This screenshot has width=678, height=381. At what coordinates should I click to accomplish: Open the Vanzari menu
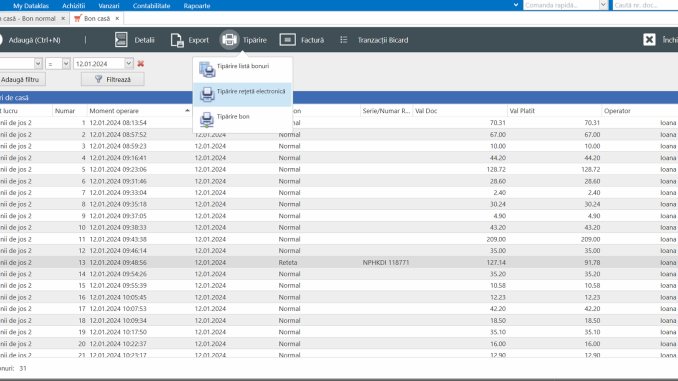109,6
